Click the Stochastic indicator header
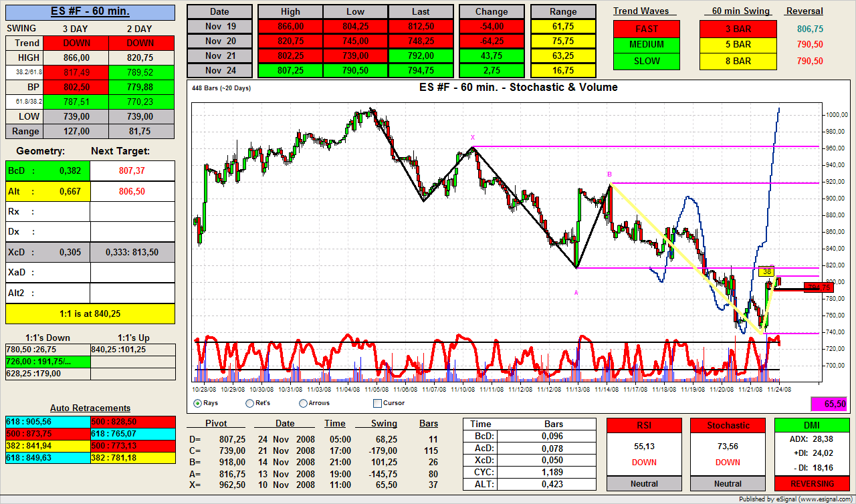The height and width of the screenshot is (504, 856). coord(728,425)
